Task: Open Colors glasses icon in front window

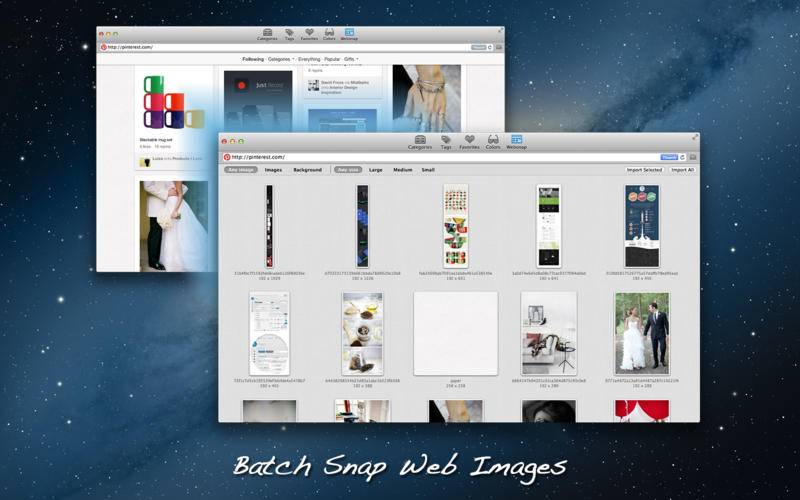Action: (x=493, y=142)
